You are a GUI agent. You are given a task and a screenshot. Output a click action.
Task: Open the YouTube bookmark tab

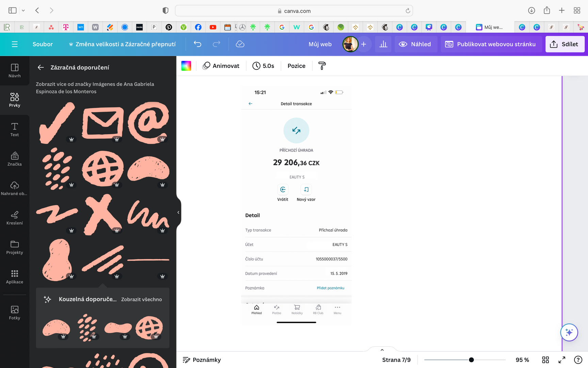[x=213, y=27]
